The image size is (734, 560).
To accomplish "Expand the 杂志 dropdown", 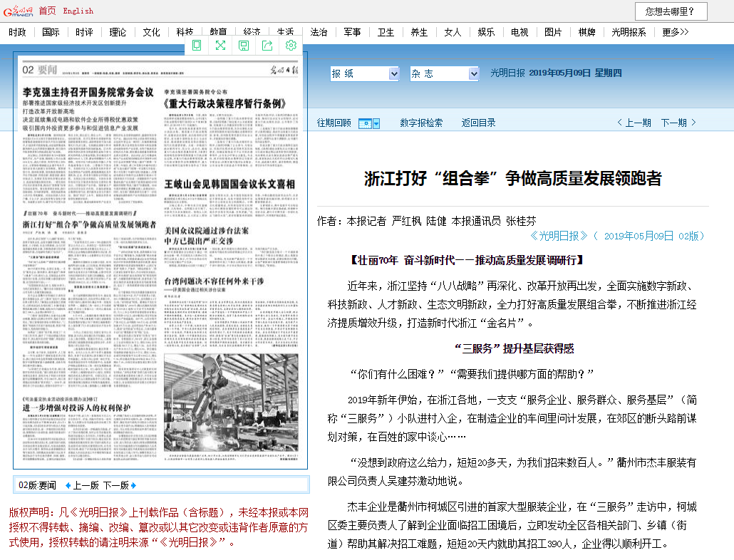I will click(x=474, y=73).
